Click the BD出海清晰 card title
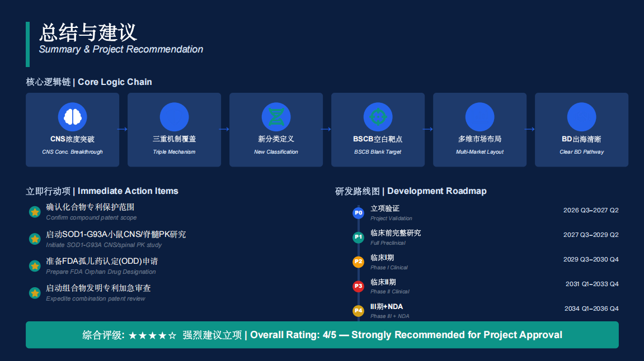This screenshot has height=361, width=644. [x=581, y=139]
